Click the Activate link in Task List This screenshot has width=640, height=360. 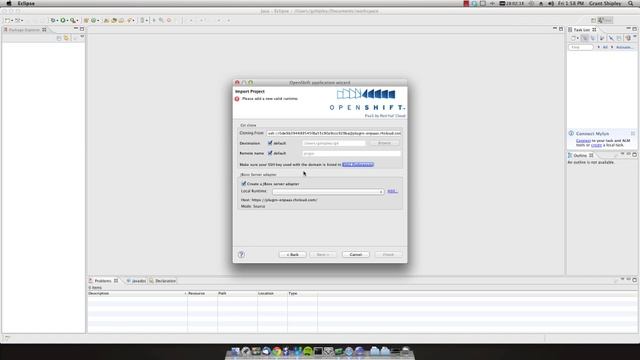coord(624,47)
